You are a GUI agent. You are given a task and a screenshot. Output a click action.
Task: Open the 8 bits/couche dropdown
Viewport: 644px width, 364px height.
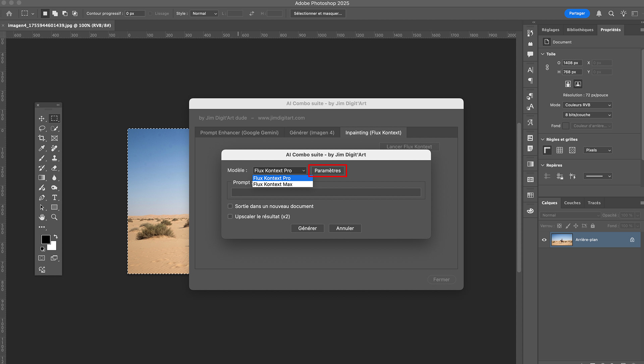(x=587, y=115)
